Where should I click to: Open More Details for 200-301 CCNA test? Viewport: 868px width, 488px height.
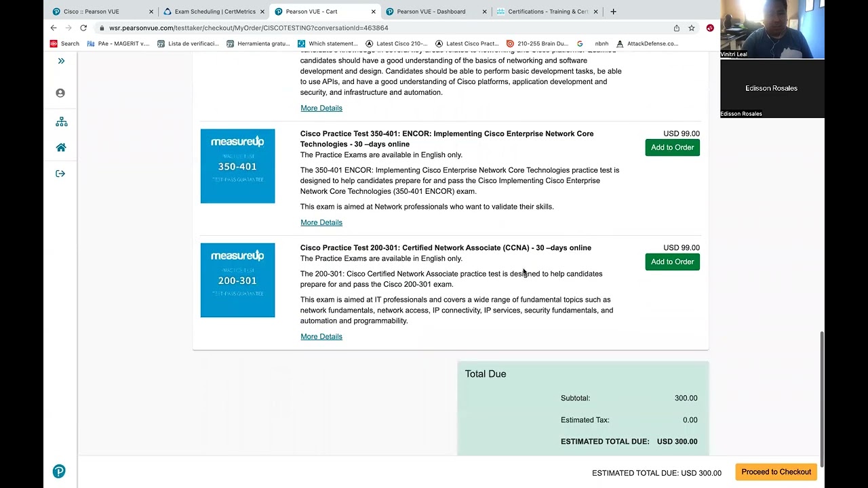(321, 336)
